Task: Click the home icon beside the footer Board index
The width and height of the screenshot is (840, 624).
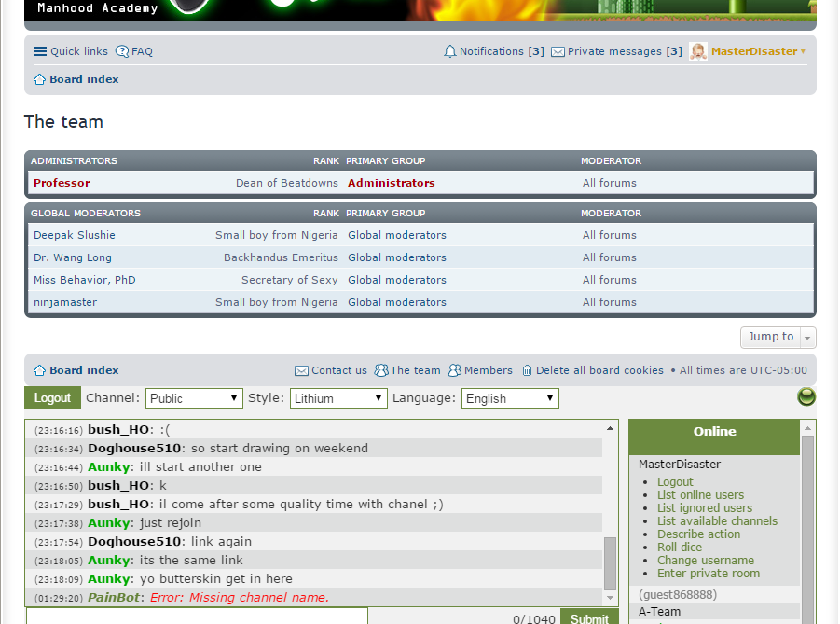Action: click(40, 370)
